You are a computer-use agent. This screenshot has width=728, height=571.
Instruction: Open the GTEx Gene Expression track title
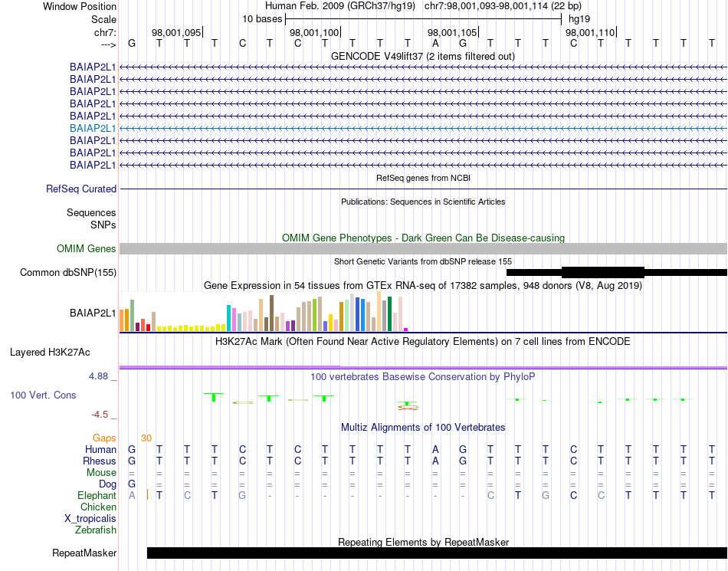(x=423, y=285)
